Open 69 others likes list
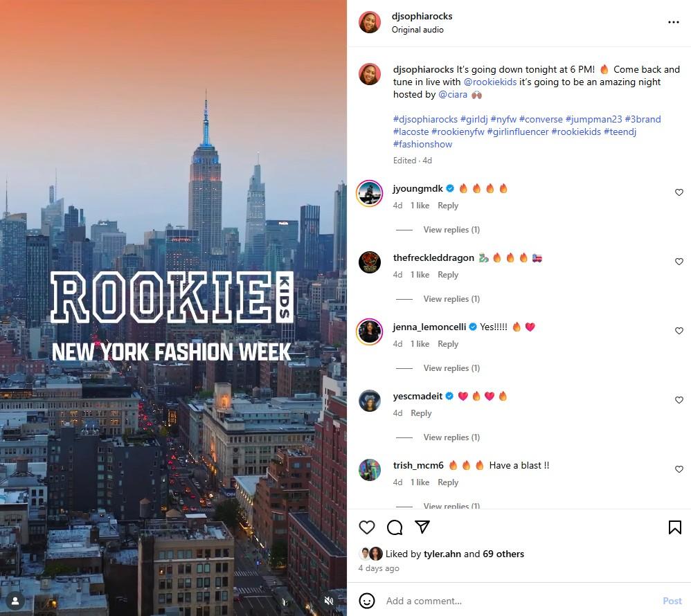 click(503, 554)
